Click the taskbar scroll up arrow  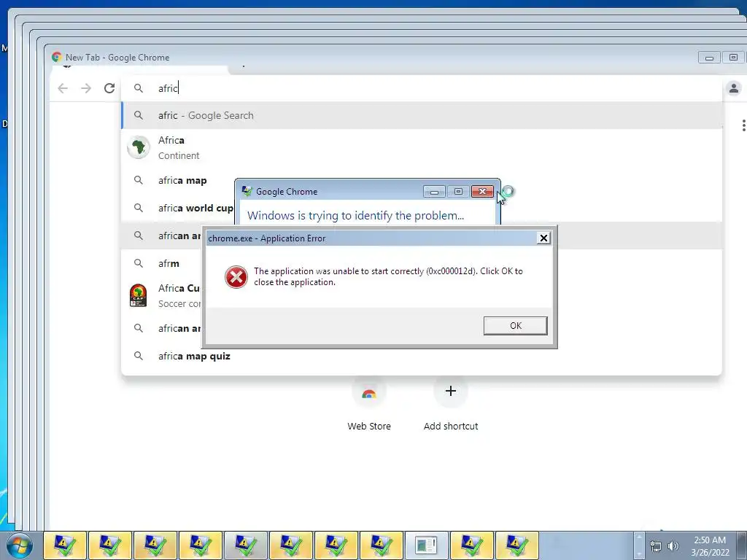pyautogui.click(x=640, y=537)
